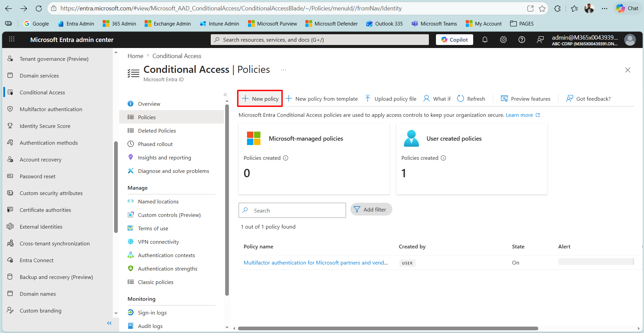
Task: Follow the Learn more link
Action: point(523,115)
